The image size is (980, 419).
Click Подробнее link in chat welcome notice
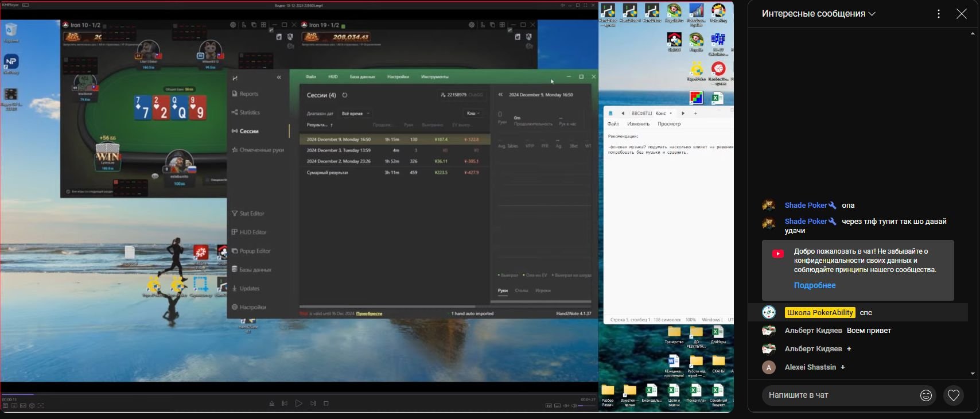tap(815, 285)
